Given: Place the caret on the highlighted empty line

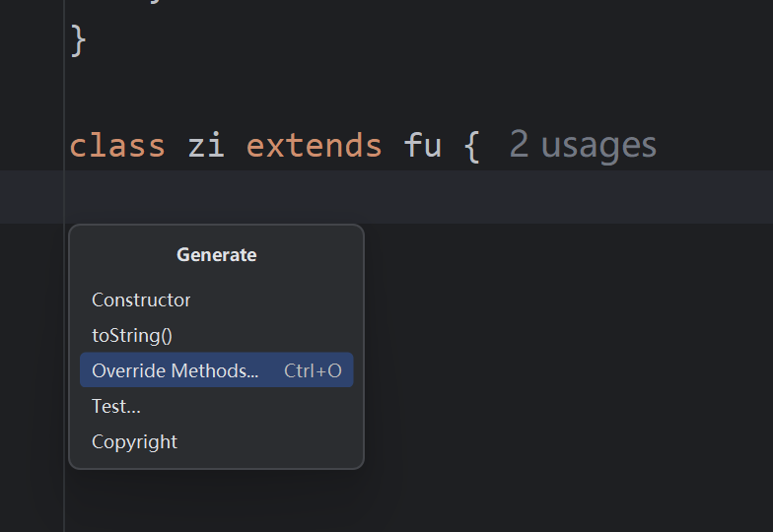Looking at the screenshot, I should (x=418, y=197).
